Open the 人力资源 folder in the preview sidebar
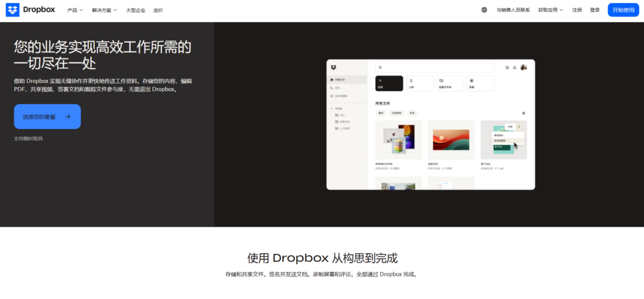Screen dimensions: 644x299 click(343, 128)
